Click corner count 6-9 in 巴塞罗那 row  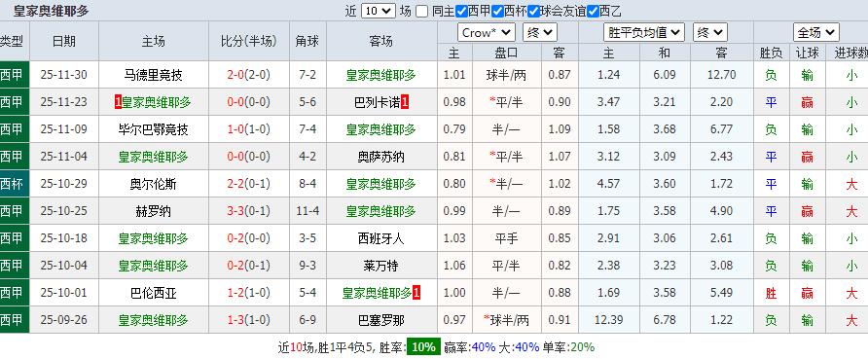pyautogui.click(x=307, y=320)
